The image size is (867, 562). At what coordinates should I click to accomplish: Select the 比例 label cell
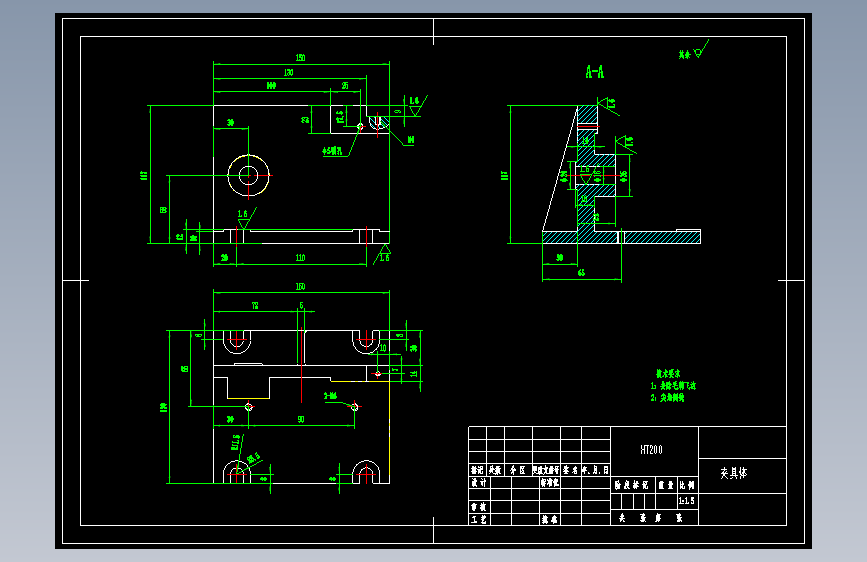click(x=687, y=485)
